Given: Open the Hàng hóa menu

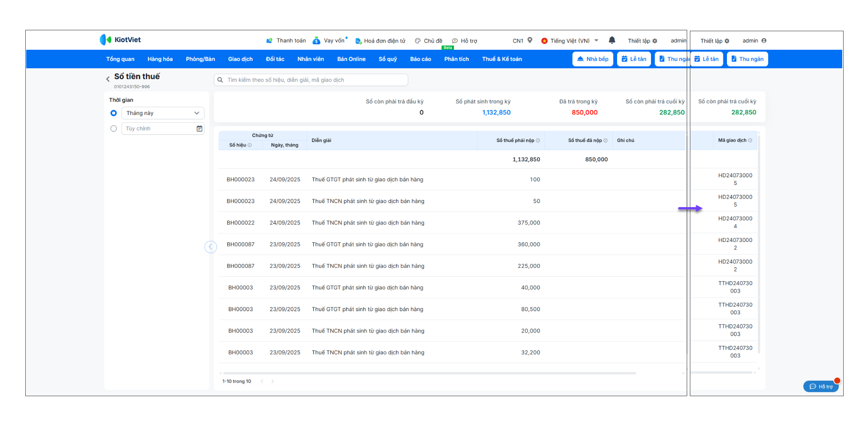Looking at the screenshot, I should [160, 59].
